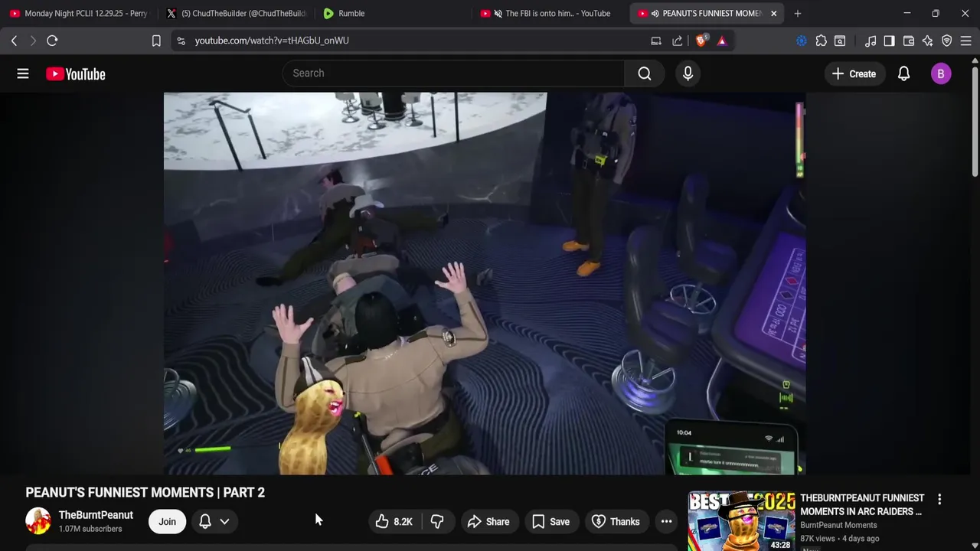Click the search magnifier button
The height and width of the screenshot is (551, 980).
point(645,73)
